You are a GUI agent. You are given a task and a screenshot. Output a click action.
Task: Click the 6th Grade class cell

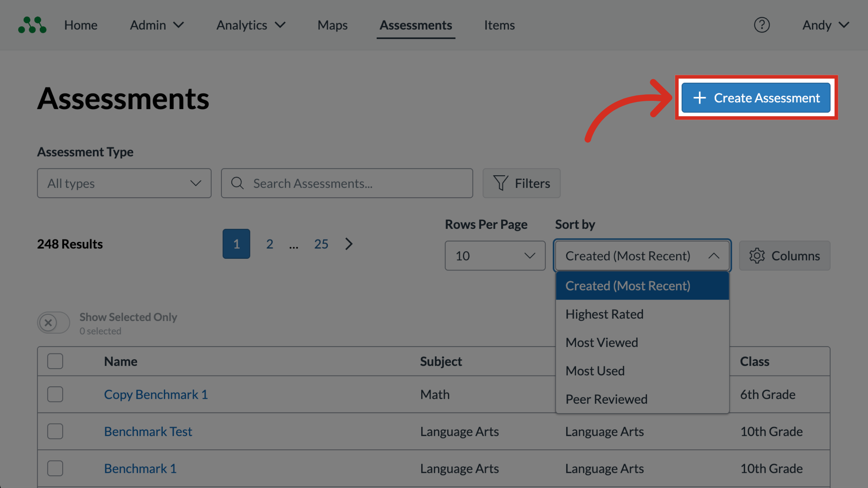[768, 394]
